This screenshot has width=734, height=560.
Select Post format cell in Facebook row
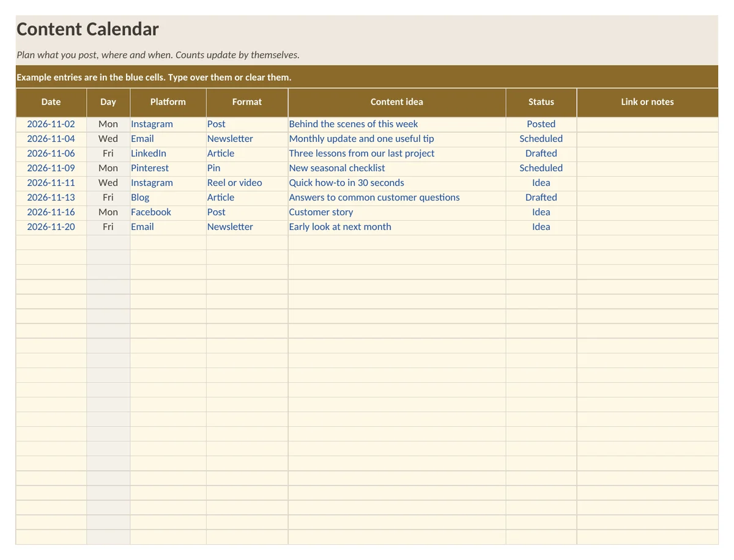(247, 212)
